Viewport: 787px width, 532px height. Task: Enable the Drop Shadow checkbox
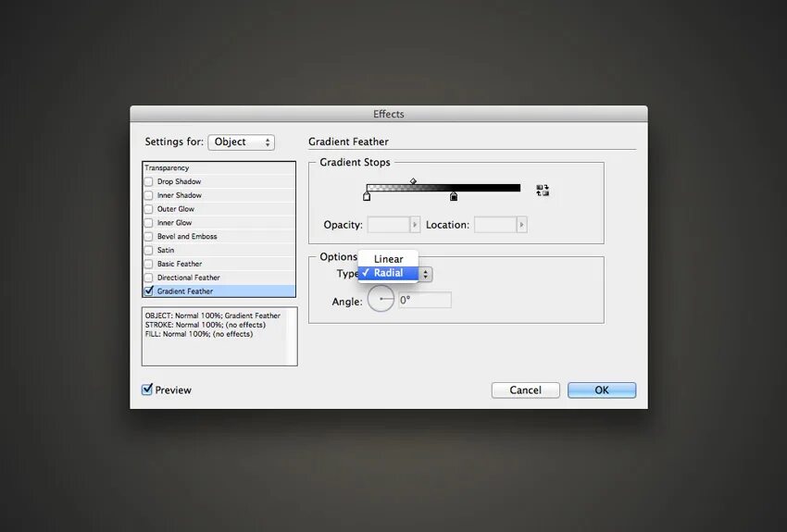148,181
